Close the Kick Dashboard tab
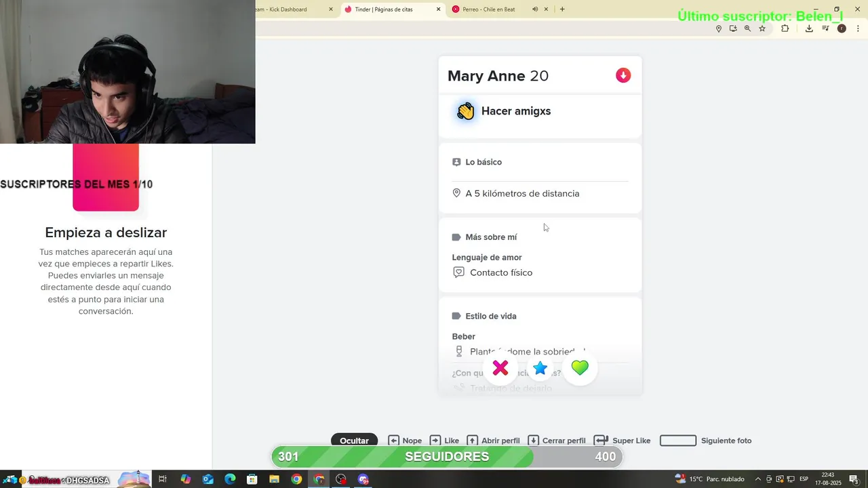 331,9
